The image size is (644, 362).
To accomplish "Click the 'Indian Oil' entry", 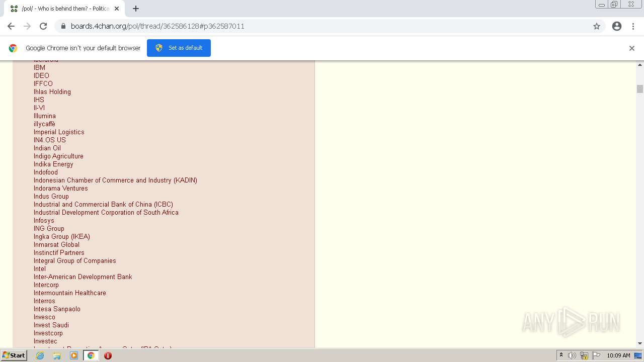I will click(47, 148).
